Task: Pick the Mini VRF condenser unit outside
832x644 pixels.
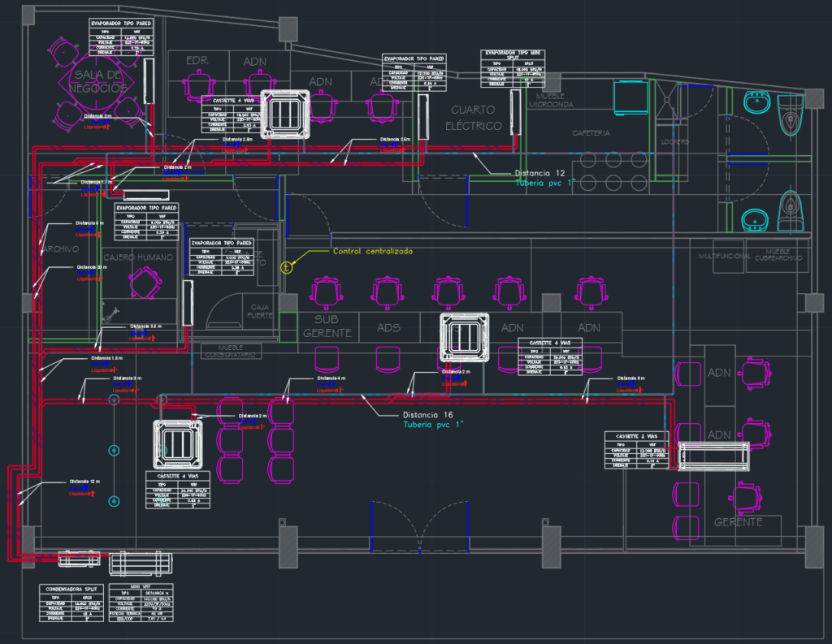Action: click(141, 562)
